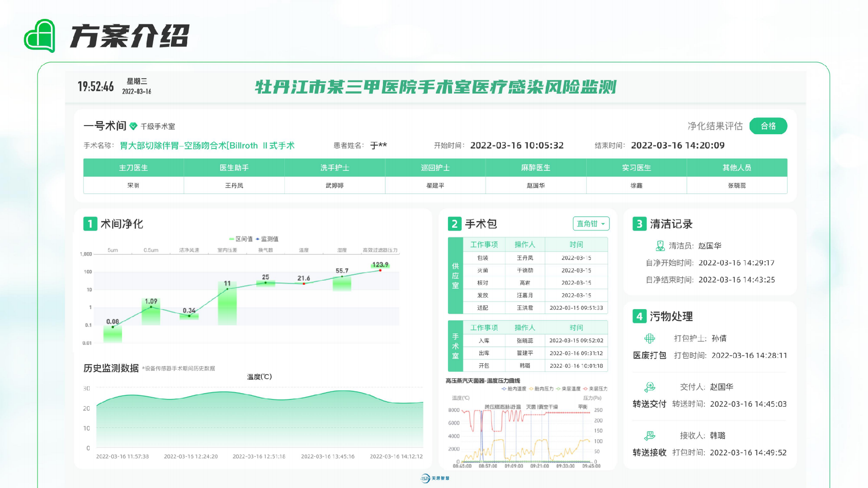Select the 实习医生 column header
Viewport: 868px width, 488px height.
click(637, 168)
